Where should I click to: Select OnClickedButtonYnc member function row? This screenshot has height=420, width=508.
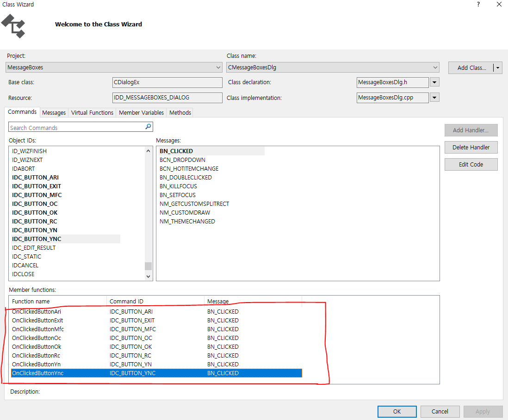(156, 373)
